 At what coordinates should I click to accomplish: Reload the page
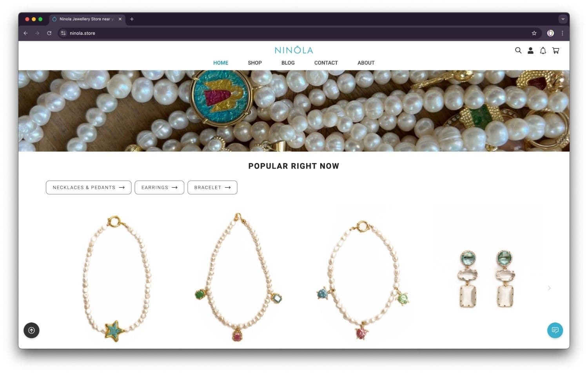click(49, 33)
